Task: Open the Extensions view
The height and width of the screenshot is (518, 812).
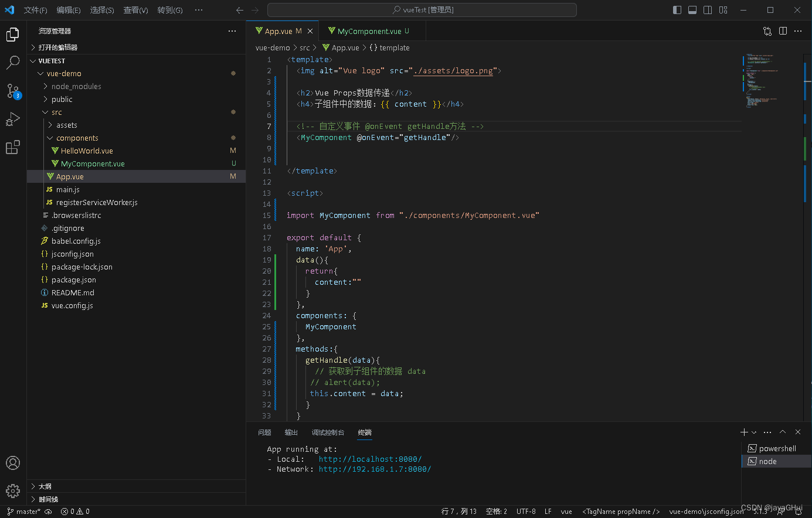Action: [x=13, y=147]
